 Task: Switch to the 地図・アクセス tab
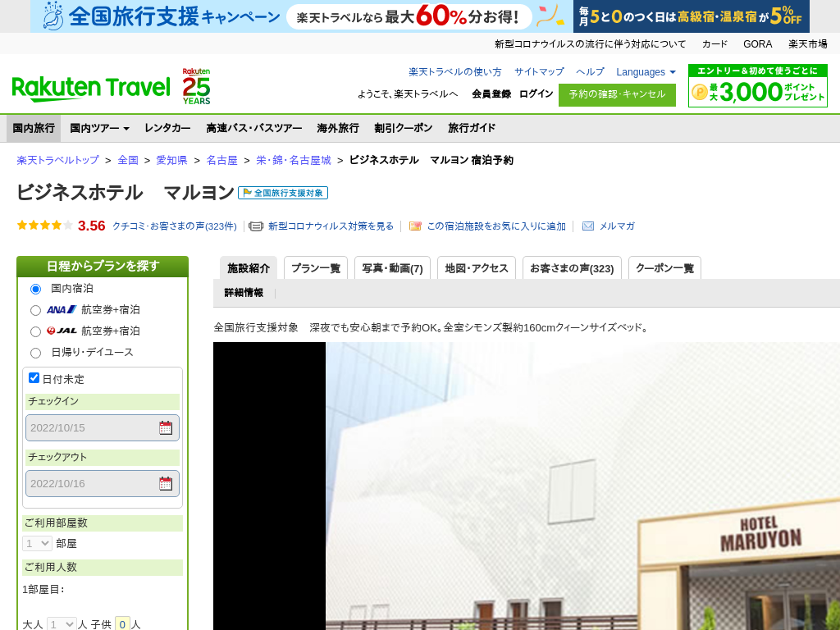pyautogui.click(x=477, y=268)
